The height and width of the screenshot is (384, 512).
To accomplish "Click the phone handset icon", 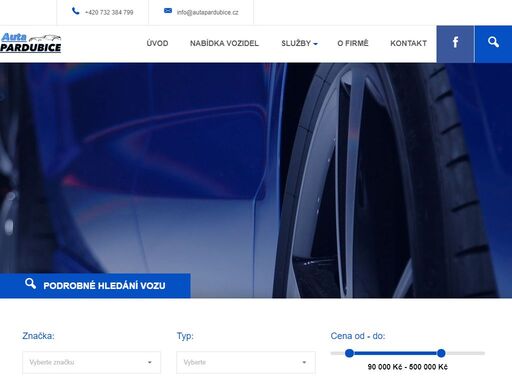I will [x=76, y=11].
